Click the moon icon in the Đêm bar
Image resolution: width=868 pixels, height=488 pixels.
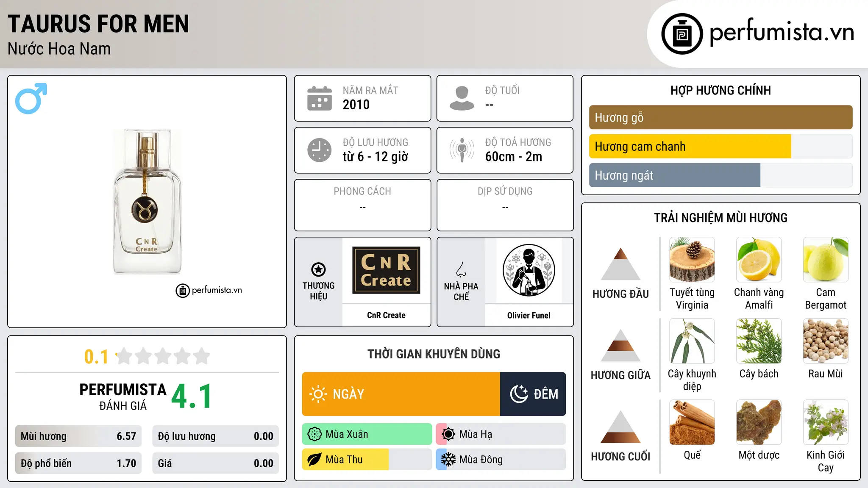click(x=519, y=394)
